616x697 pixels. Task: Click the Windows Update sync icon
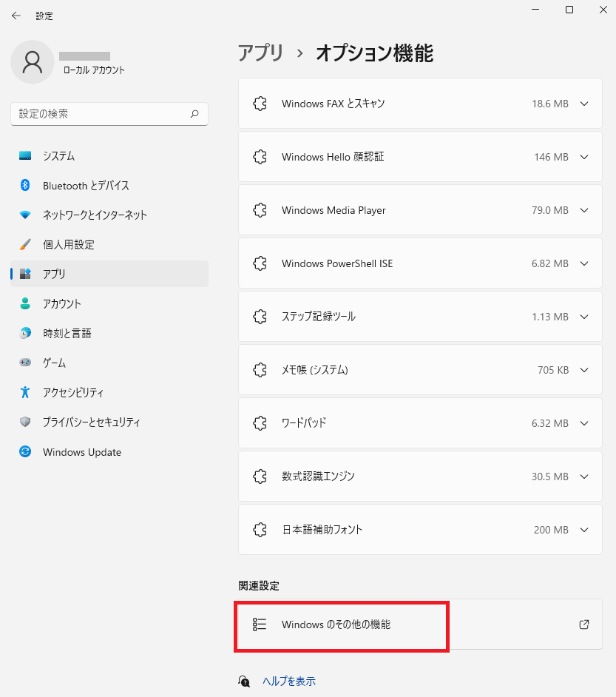pyautogui.click(x=25, y=451)
